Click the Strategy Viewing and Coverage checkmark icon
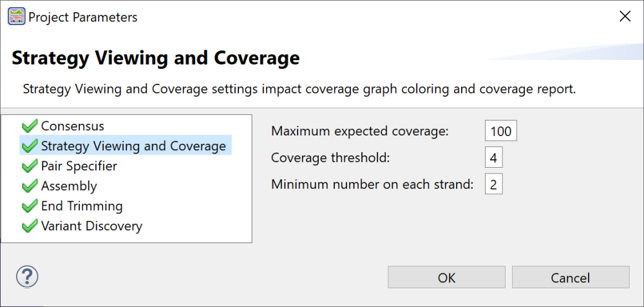The image size is (644, 307). [30, 146]
